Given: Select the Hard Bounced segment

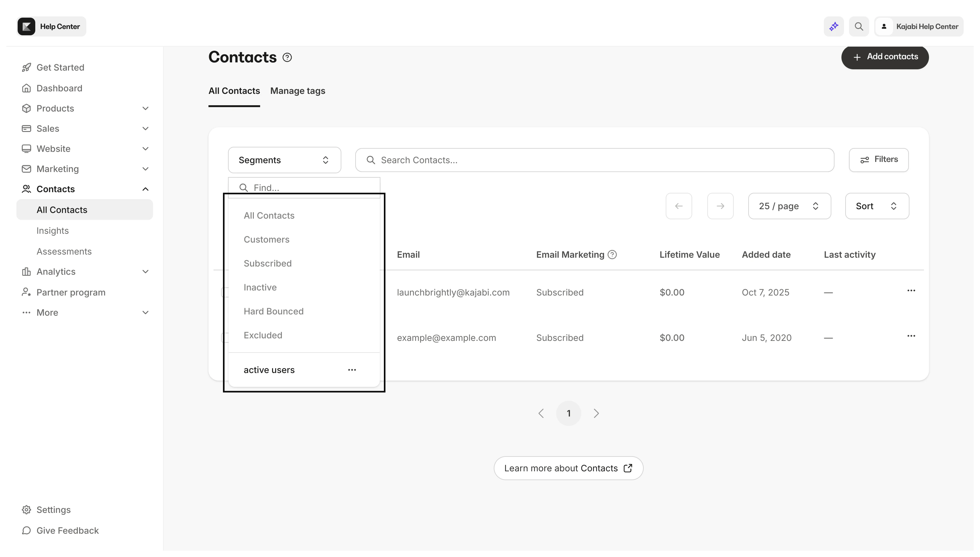Looking at the screenshot, I should (273, 311).
